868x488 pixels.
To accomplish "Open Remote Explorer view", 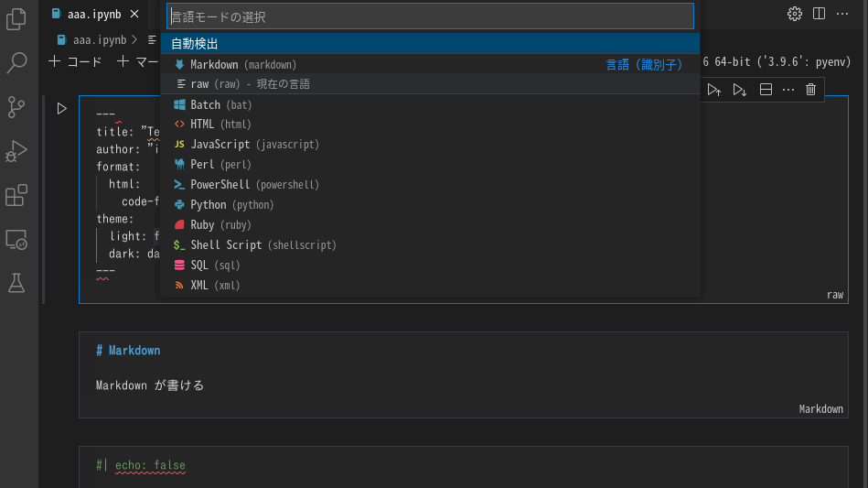I will [16, 239].
